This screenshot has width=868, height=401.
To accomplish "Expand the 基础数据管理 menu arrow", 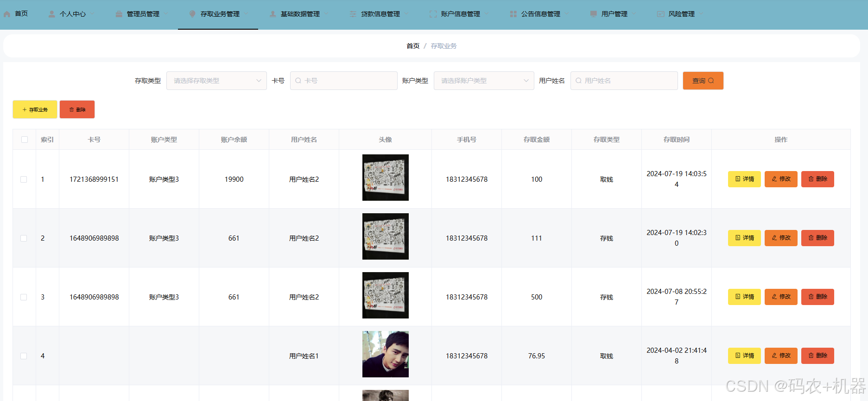I will point(326,14).
